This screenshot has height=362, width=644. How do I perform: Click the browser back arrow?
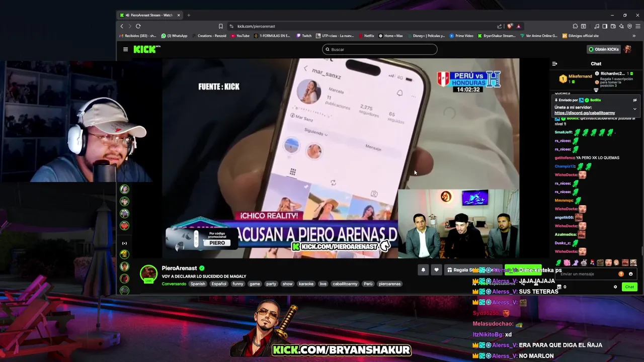click(122, 26)
